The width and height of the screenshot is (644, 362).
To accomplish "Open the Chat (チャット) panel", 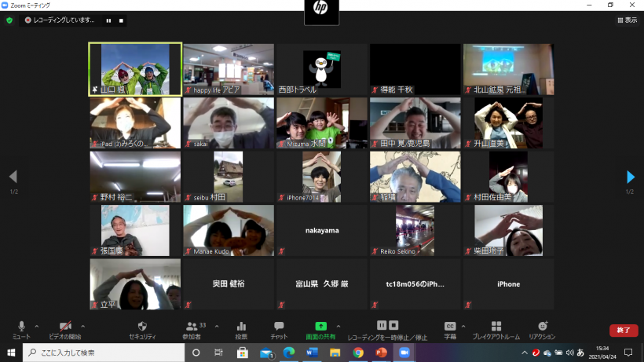I will tap(279, 329).
